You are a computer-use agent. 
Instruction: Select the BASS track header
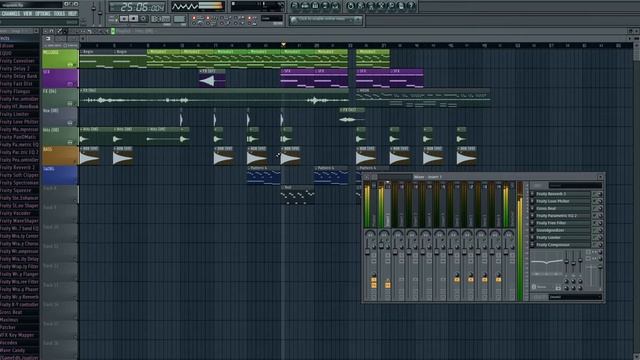(x=60, y=156)
